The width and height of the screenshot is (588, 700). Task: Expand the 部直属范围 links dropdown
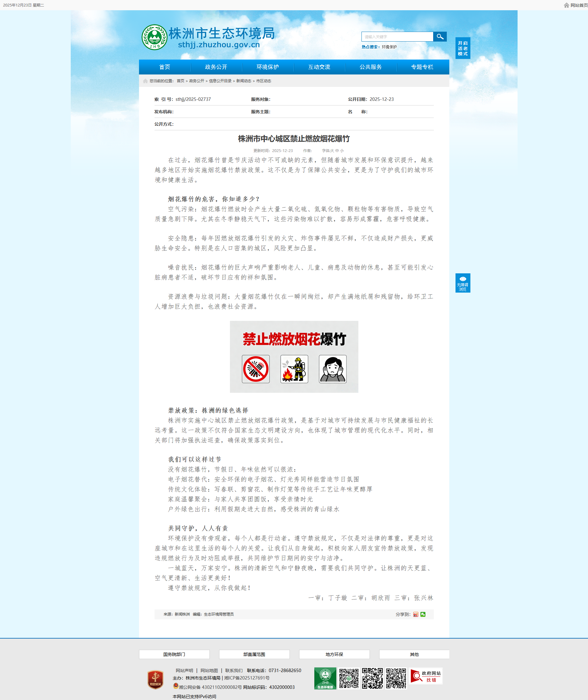pyautogui.click(x=254, y=654)
